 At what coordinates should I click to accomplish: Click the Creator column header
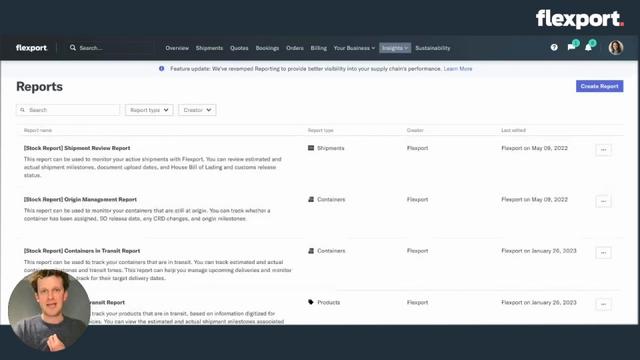click(415, 130)
